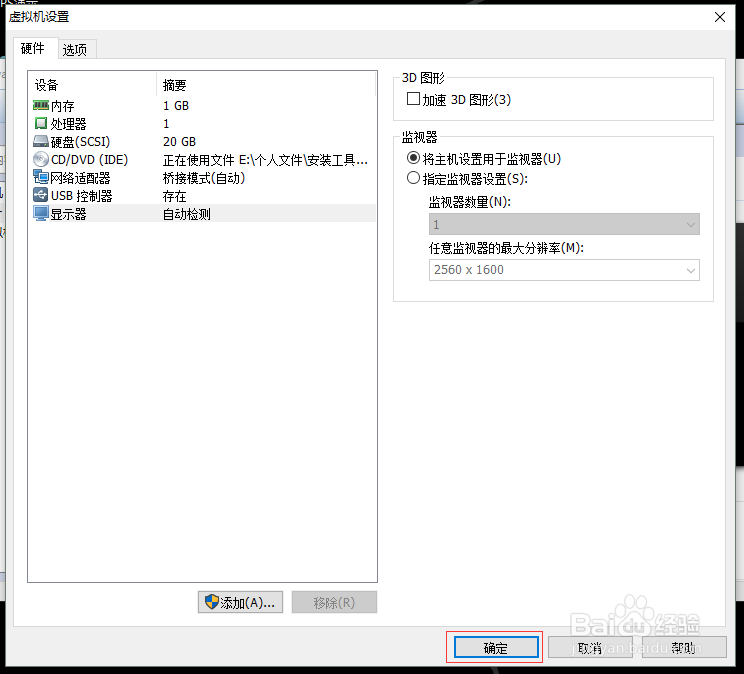Click the 桥接模式(自动) summary text
744x674 pixels.
(x=204, y=178)
